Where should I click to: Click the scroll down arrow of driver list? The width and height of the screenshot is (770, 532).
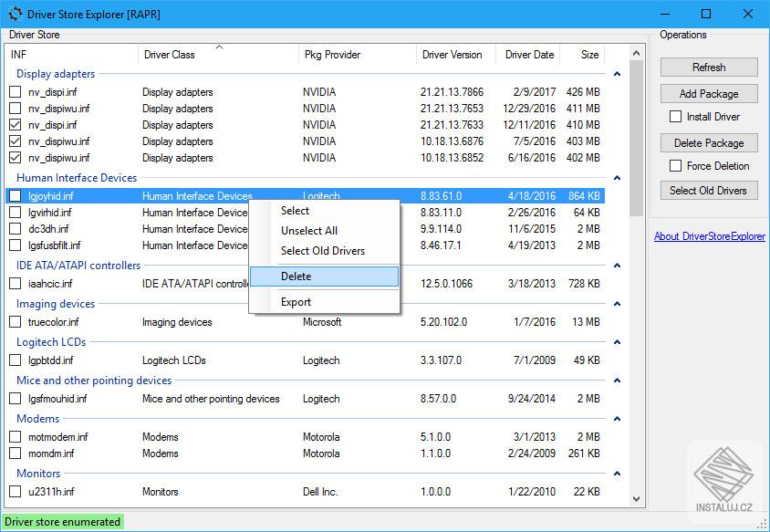[638, 499]
